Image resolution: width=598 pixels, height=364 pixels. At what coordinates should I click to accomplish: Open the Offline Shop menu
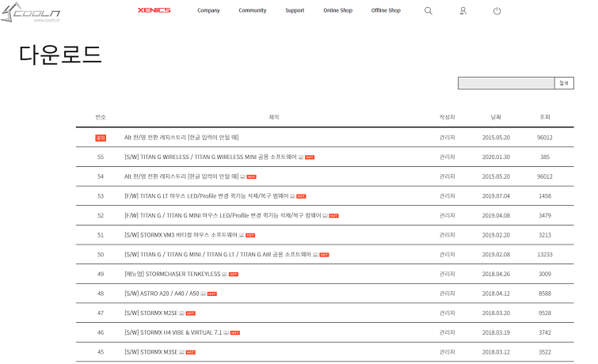pyautogui.click(x=386, y=10)
